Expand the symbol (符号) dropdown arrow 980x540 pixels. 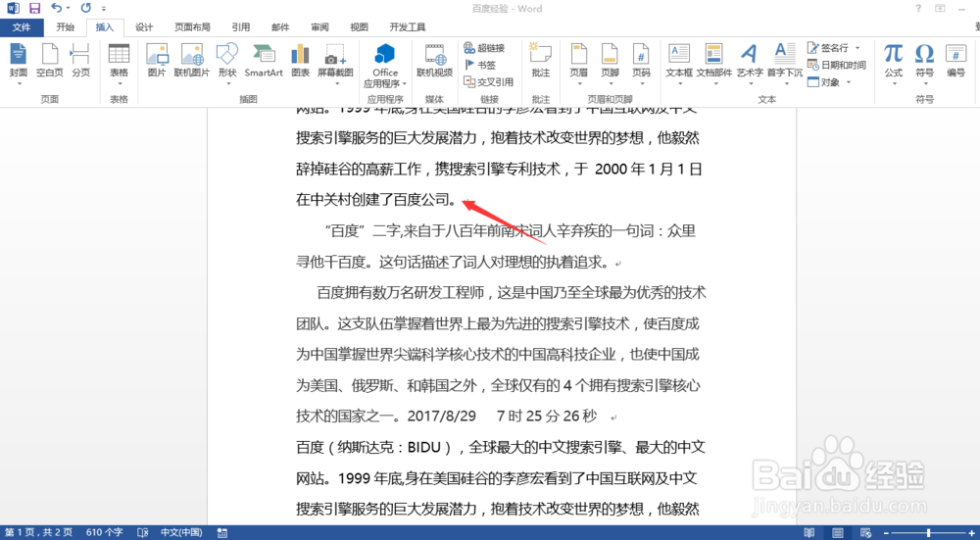point(924,83)
